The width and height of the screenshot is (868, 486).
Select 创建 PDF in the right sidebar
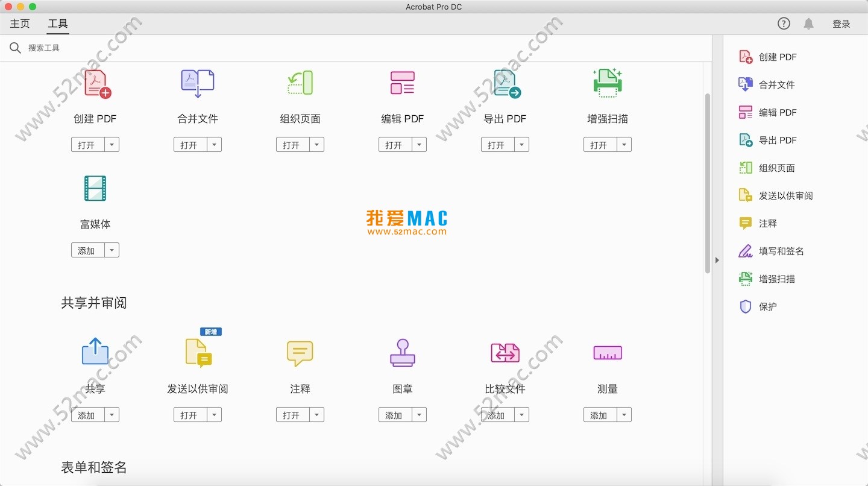point(769,57)
